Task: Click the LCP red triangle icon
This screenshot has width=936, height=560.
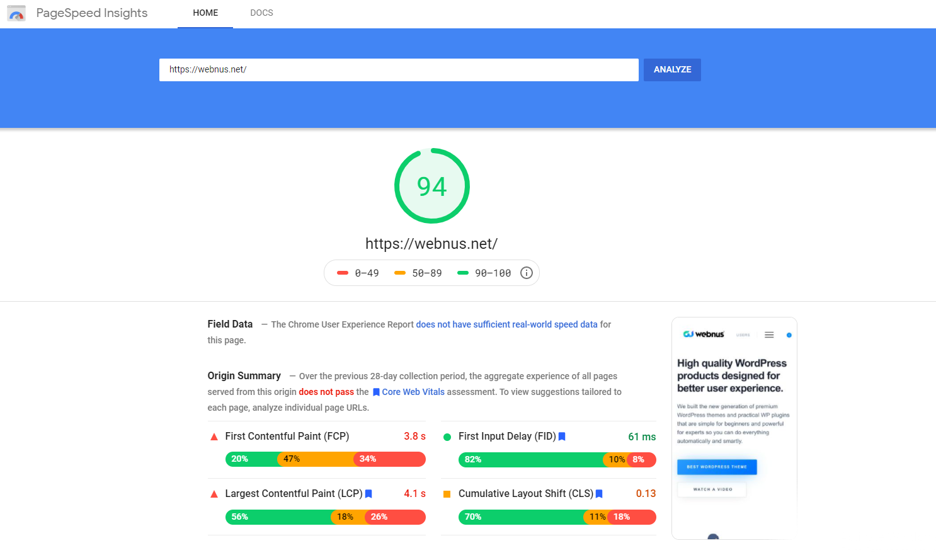Action: pos(214,494)
